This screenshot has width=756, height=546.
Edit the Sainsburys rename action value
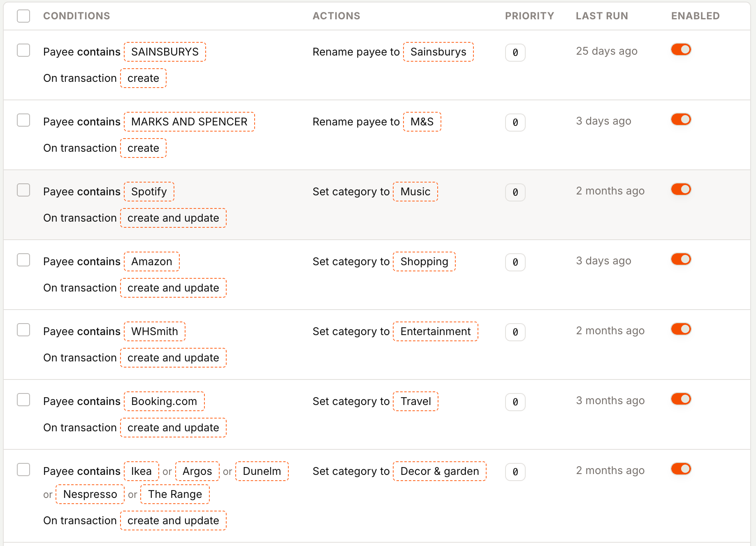point(438,52)
